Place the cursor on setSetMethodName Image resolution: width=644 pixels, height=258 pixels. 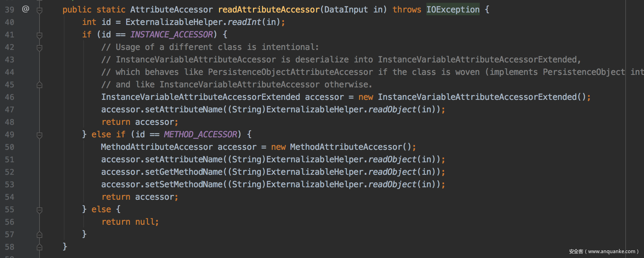point(184,184)
